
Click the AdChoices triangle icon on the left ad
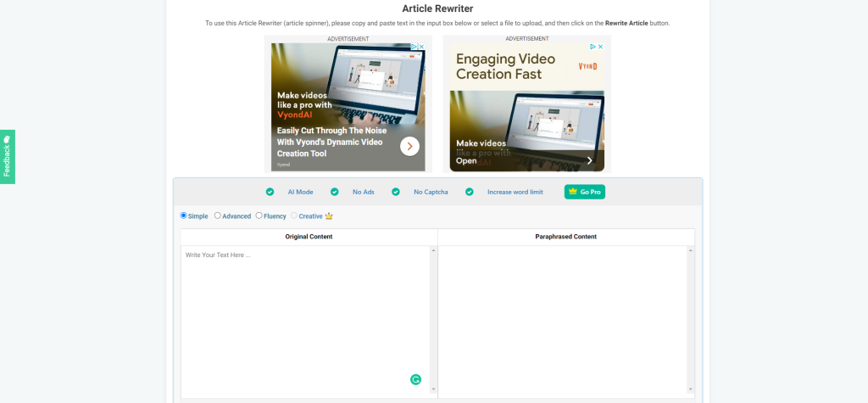coord(414,47)
